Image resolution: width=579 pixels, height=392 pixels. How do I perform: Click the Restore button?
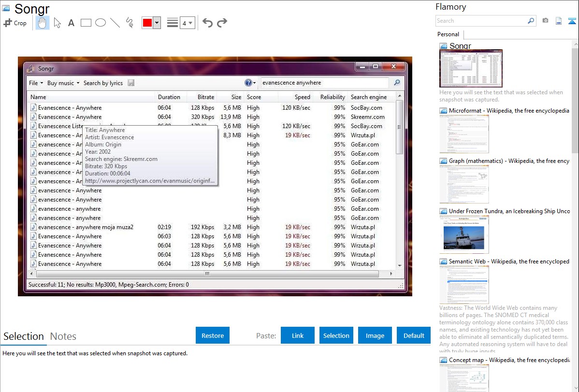pyautogui.click(x=213, y=335)
